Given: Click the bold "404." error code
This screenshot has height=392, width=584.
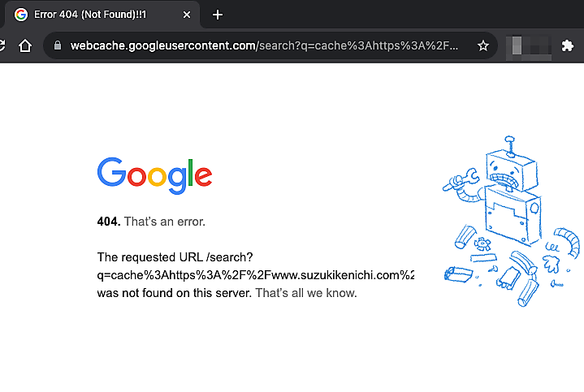Looking at the screenshot, I should click(109, 221).
